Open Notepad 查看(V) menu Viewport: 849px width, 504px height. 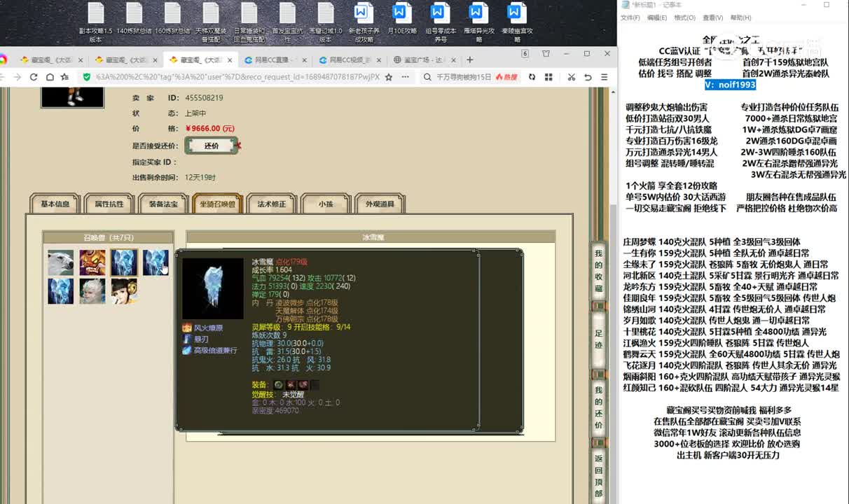713,17
